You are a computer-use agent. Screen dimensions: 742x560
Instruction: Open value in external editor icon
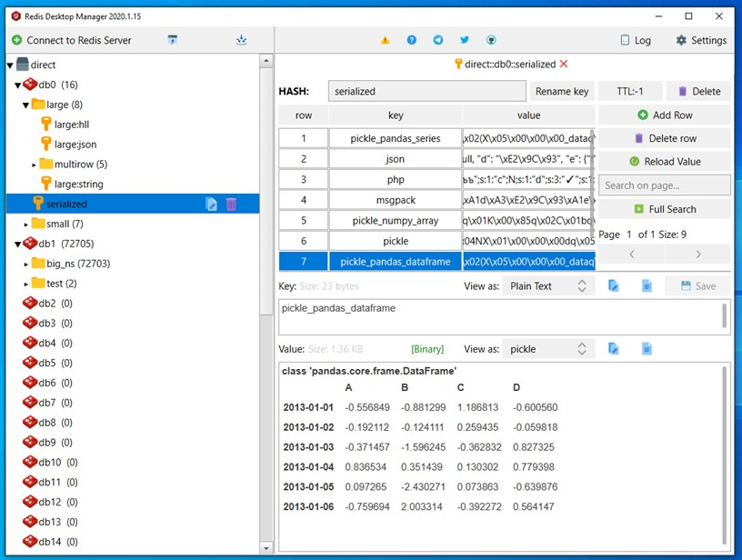coord(647,348)
